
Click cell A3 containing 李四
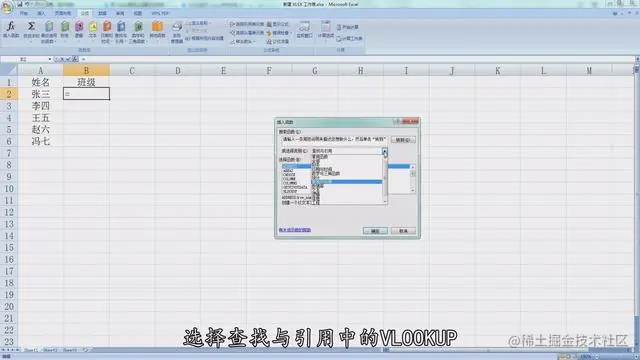(x=40, y=106)
